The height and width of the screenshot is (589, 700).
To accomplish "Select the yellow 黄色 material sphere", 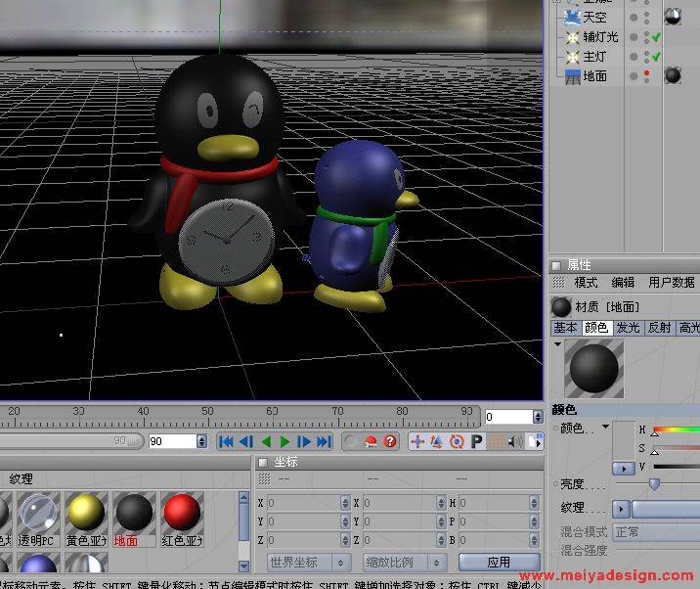I will coord(85,514).
